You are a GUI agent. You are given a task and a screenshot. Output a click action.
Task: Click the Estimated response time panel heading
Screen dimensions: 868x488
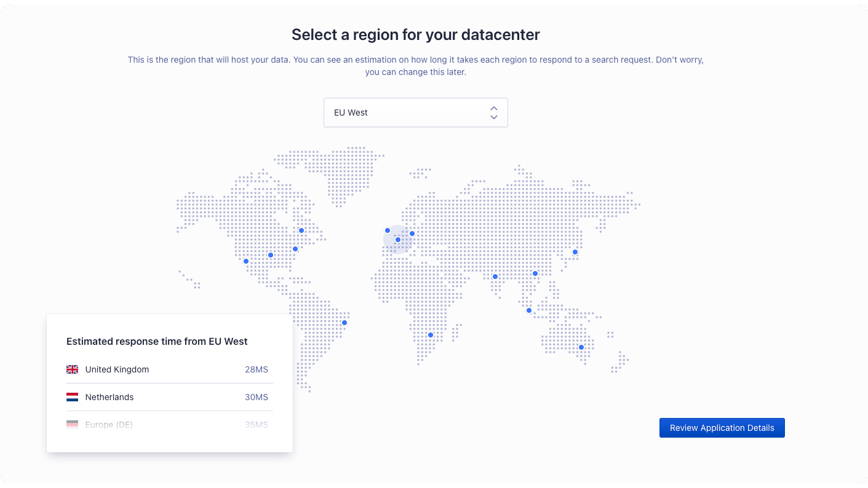point(157,341)
